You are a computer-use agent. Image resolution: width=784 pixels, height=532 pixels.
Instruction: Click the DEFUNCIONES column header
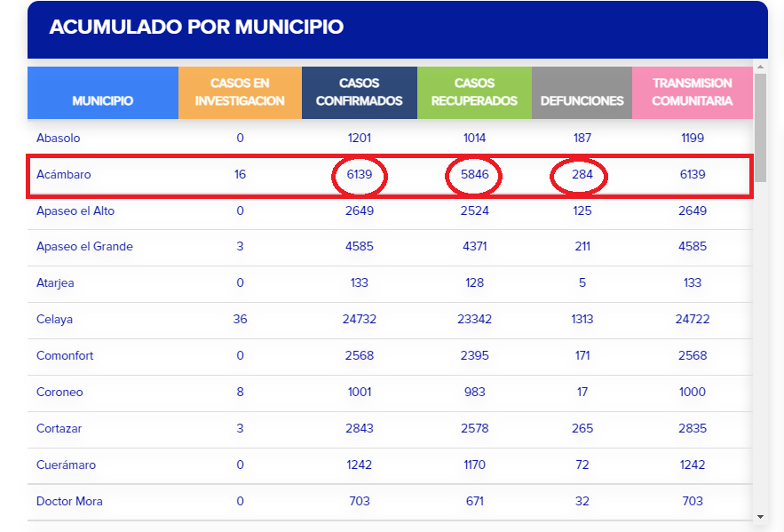coord(582,100)
